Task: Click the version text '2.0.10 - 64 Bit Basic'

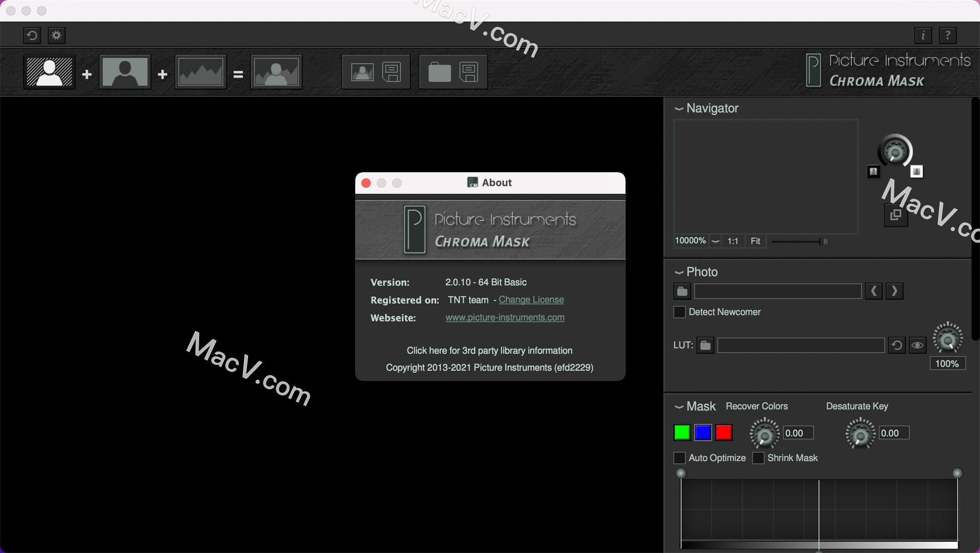Action: click(x=486, y=282)
